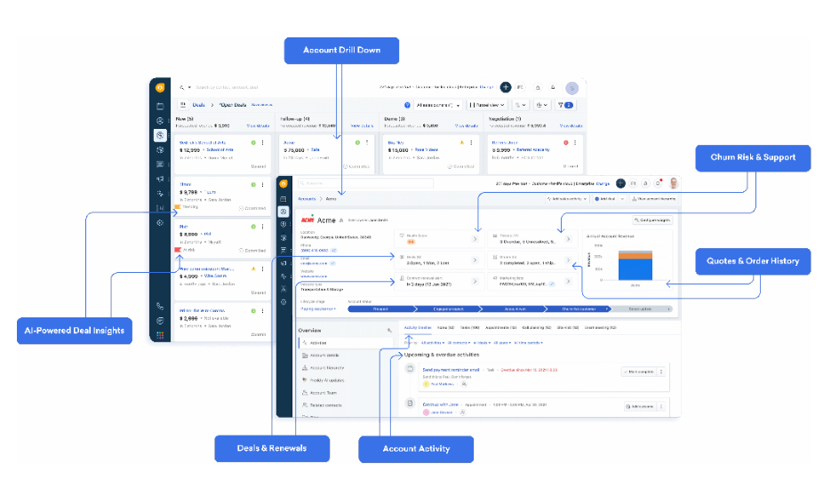The width and height of the screenshot is (823, 504).
Task: Open the apps grid icon in sidebar
Action: [160, 334]
